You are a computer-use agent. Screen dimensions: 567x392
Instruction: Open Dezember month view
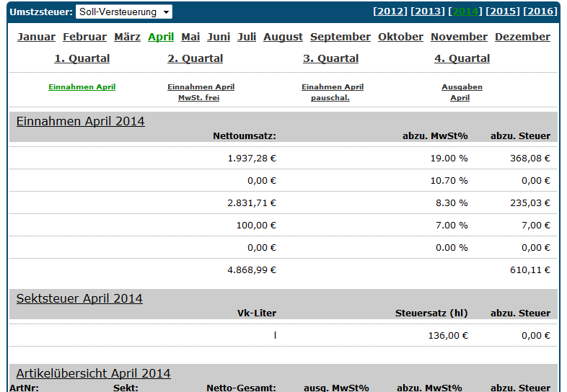click(522, 37)
